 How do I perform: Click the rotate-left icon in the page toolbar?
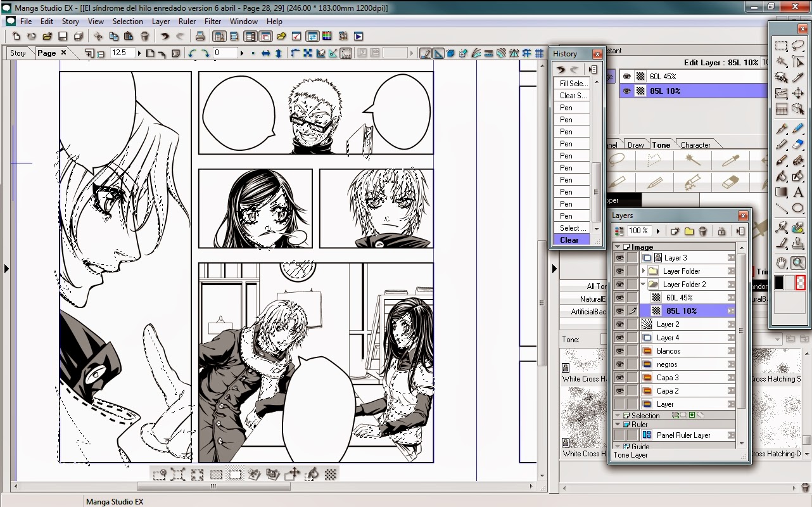pyautogui.click(x=192, y=53)
